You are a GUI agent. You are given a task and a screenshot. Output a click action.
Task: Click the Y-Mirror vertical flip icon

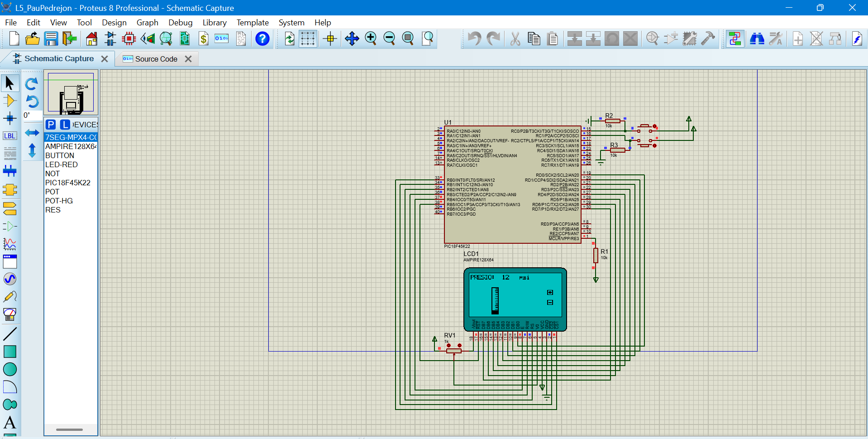coord(32,150)
